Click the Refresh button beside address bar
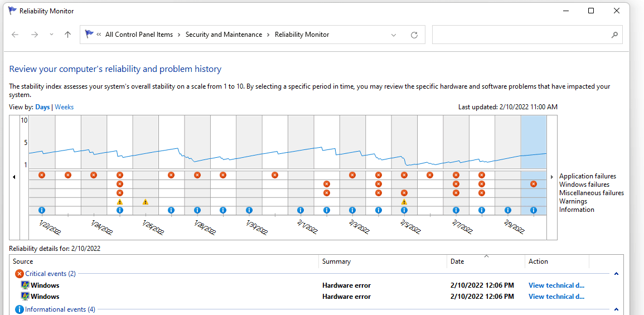The width and height of the screenshot is (644, 315). tap(414, 35)
